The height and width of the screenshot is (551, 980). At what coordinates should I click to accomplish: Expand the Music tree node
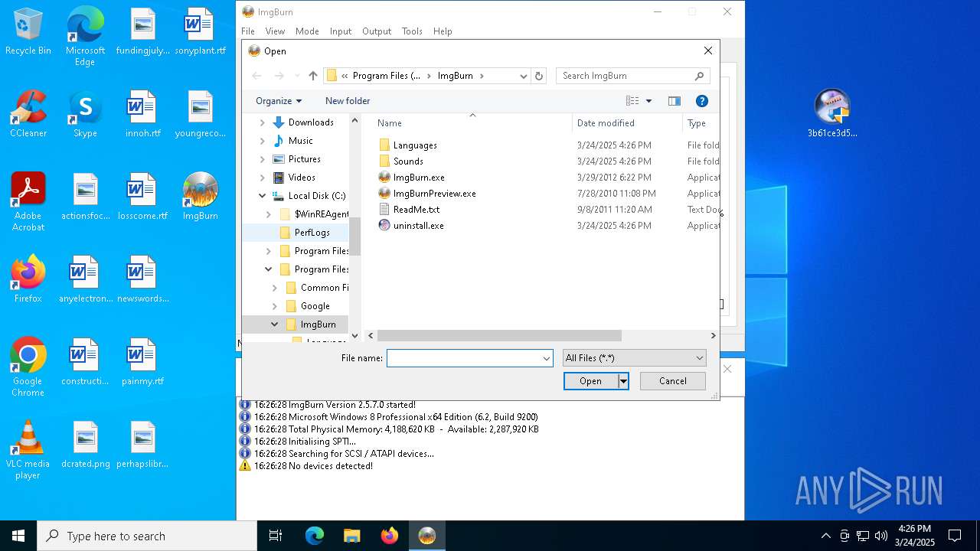(x=263, y=141)
